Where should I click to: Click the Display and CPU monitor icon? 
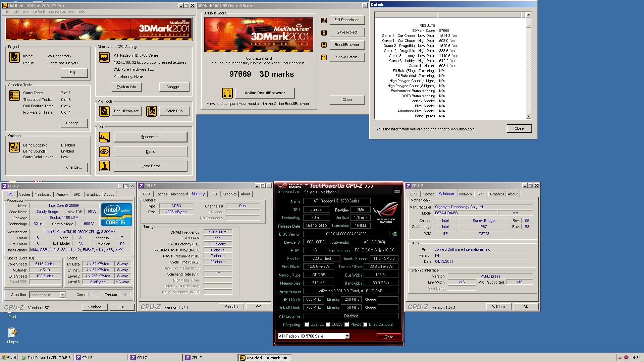(x=104, y=57)
